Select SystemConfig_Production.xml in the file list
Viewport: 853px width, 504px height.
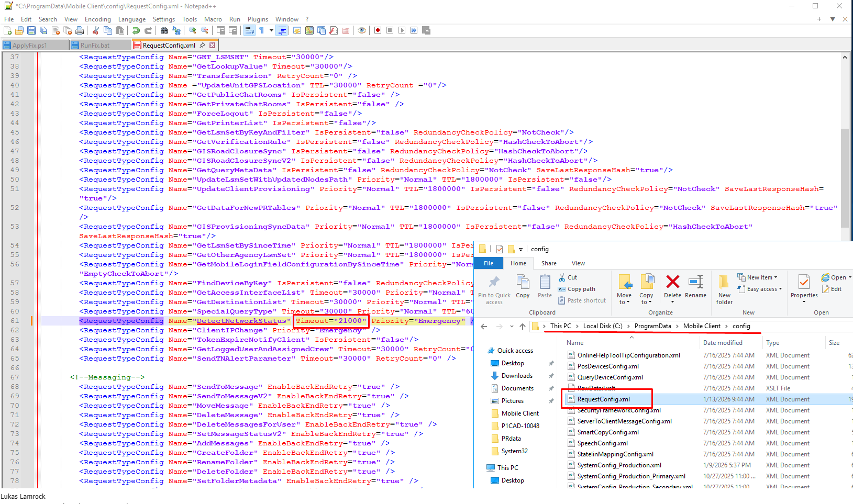pyautogui.click(x=619, y=465)
